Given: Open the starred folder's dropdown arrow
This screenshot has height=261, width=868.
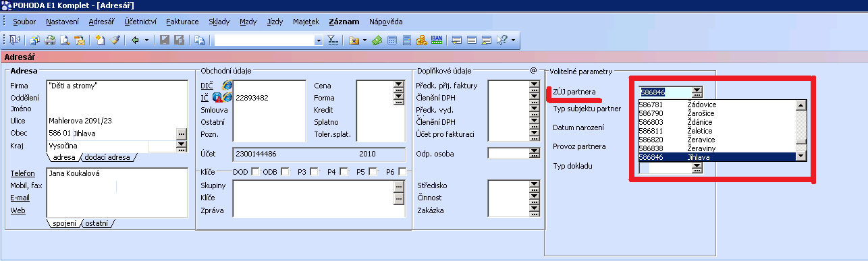Looking at the screenshot, I should click(x=365, y=40).
